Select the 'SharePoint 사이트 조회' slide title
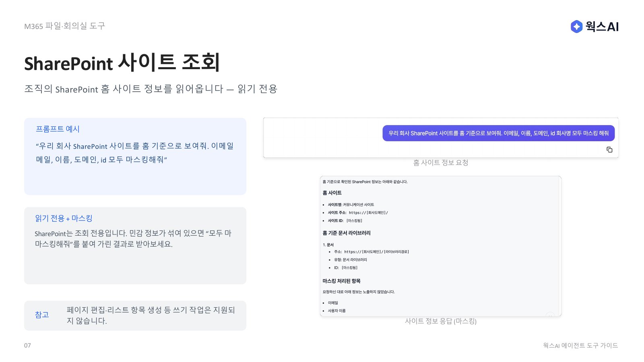 click(122, 63)
